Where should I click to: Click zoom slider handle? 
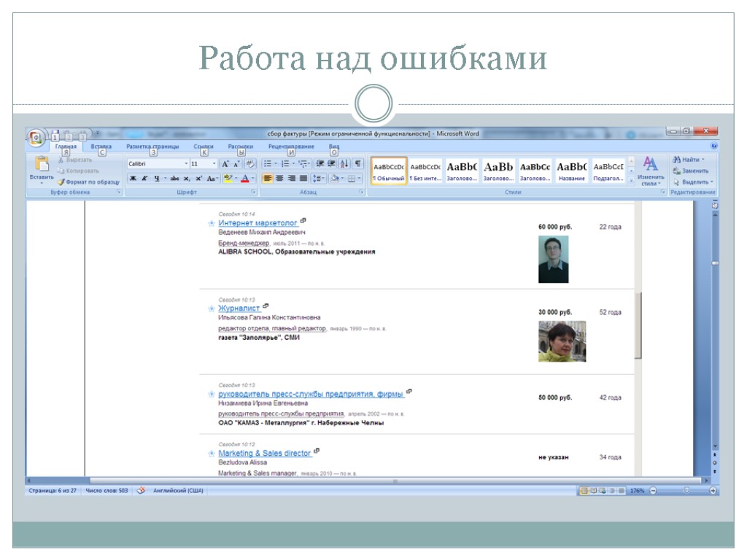(686, 491)
